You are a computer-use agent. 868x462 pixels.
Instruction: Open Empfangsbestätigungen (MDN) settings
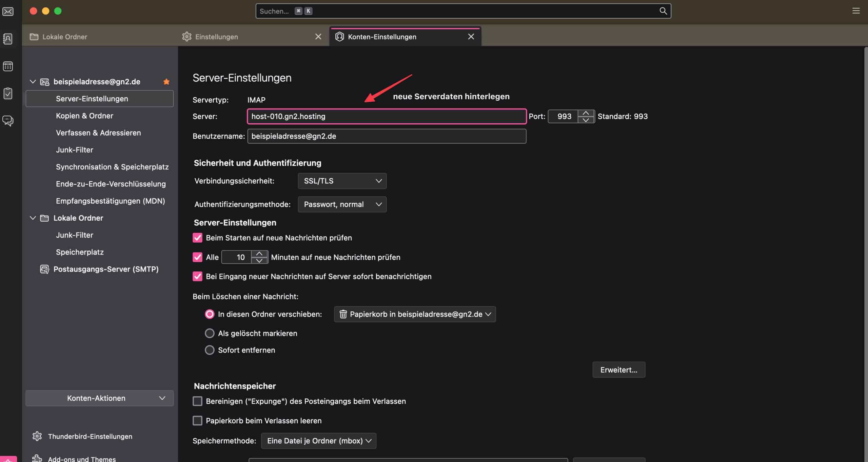point(110,201)
